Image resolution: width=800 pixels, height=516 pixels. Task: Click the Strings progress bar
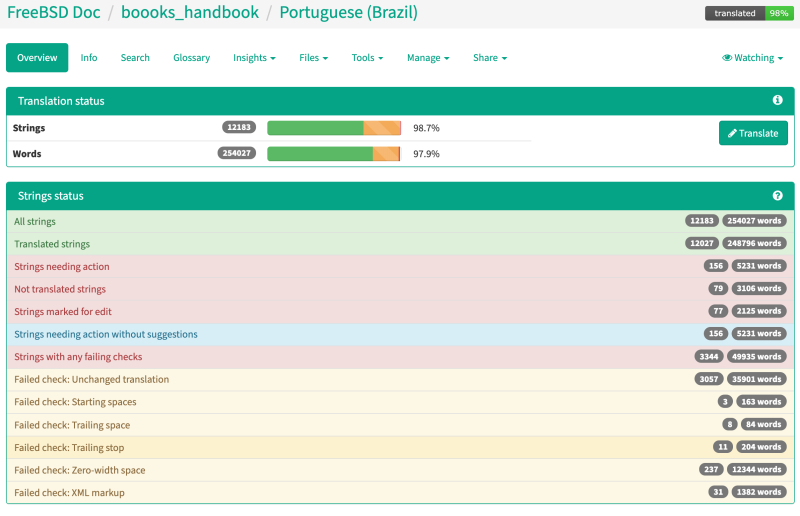pos(334,128)
